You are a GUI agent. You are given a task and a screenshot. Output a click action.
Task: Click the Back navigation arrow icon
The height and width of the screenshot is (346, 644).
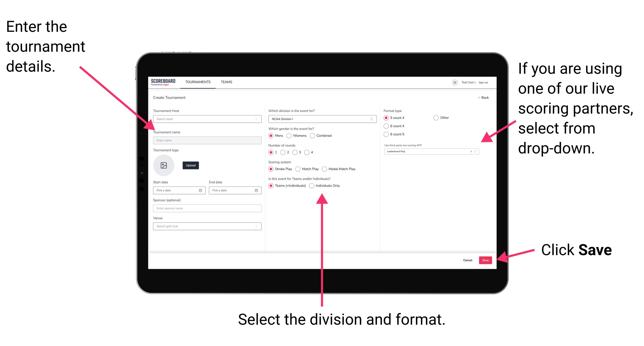pyautogui.click(x=478, y=98)
